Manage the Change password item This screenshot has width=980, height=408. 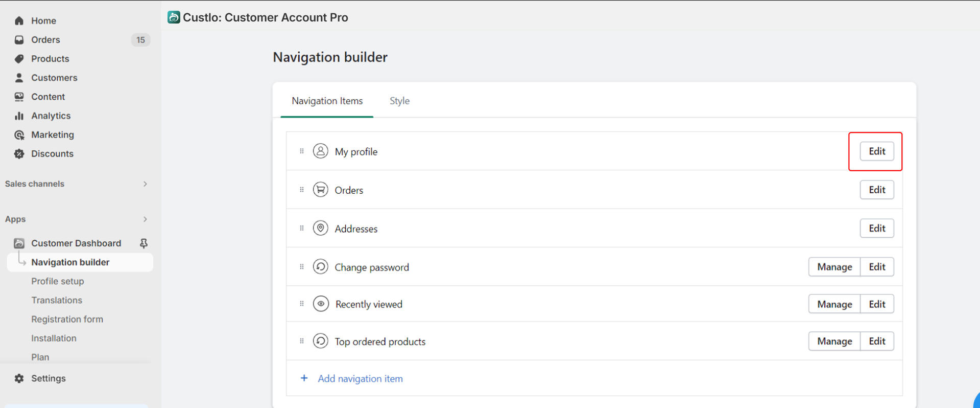click(x=834, y=267)
